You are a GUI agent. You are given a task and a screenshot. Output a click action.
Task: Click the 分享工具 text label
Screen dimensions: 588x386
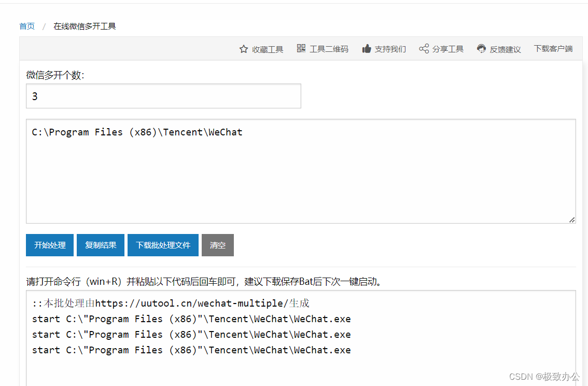click(448, 49)
